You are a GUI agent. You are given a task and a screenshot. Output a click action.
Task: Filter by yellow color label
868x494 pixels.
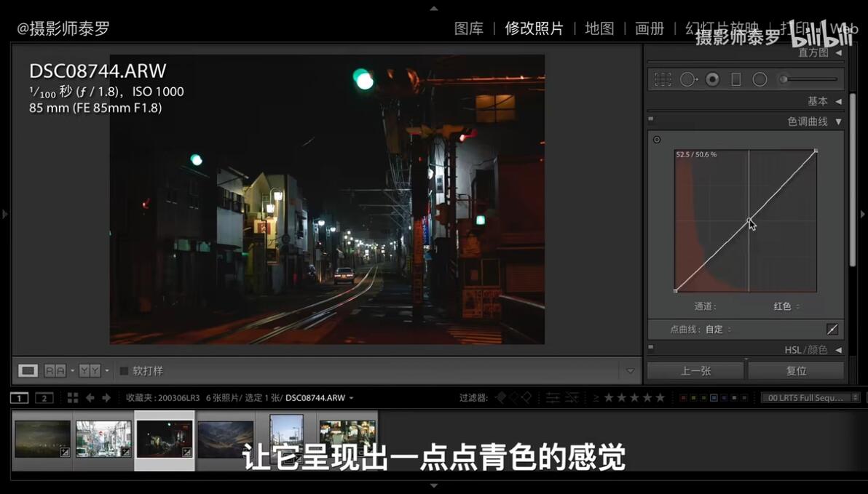tap(693, 398)
